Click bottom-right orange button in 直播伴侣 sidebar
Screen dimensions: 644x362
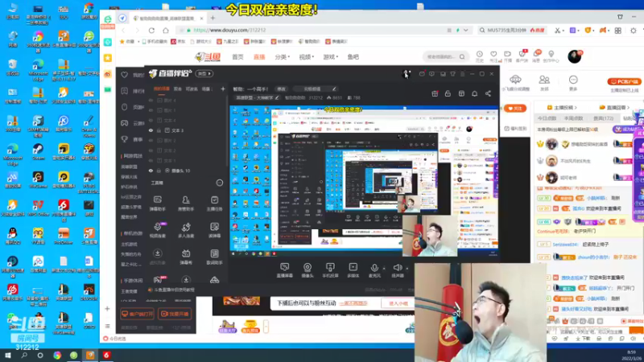175,314
